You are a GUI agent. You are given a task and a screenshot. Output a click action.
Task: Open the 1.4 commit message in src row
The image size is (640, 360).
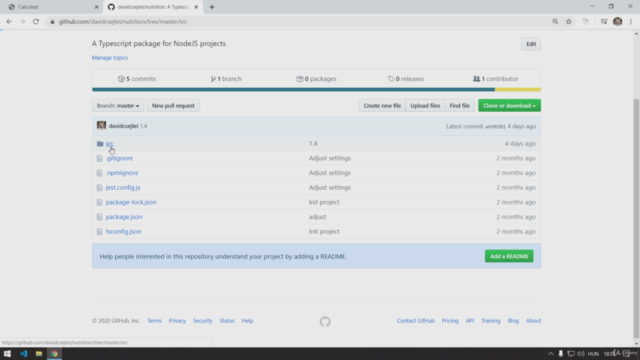313,144
